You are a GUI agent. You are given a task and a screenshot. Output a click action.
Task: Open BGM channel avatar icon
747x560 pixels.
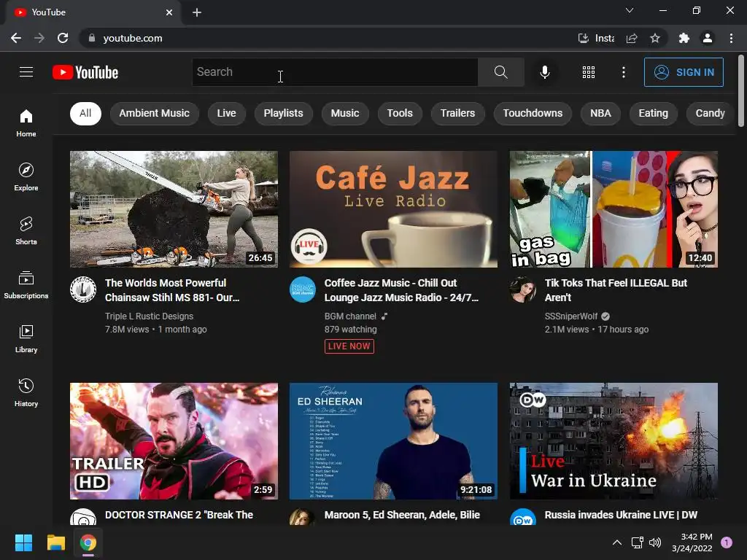point(303,289)
